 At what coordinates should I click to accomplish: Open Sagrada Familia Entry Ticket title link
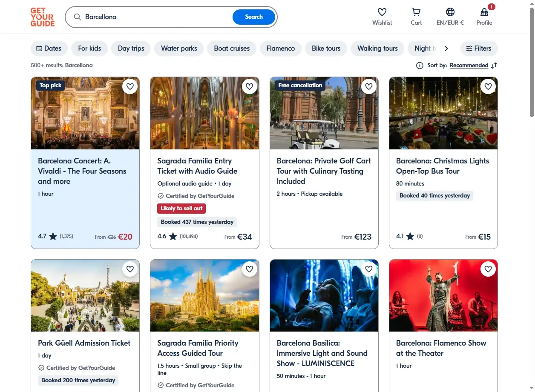pos(197,166)
